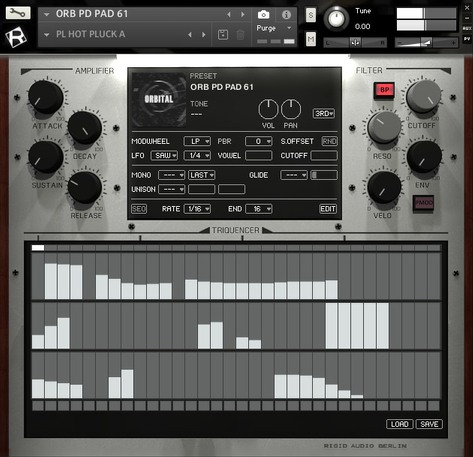Go to previous instrument arrow beside ORB PD PAD 61

point(229,14)
